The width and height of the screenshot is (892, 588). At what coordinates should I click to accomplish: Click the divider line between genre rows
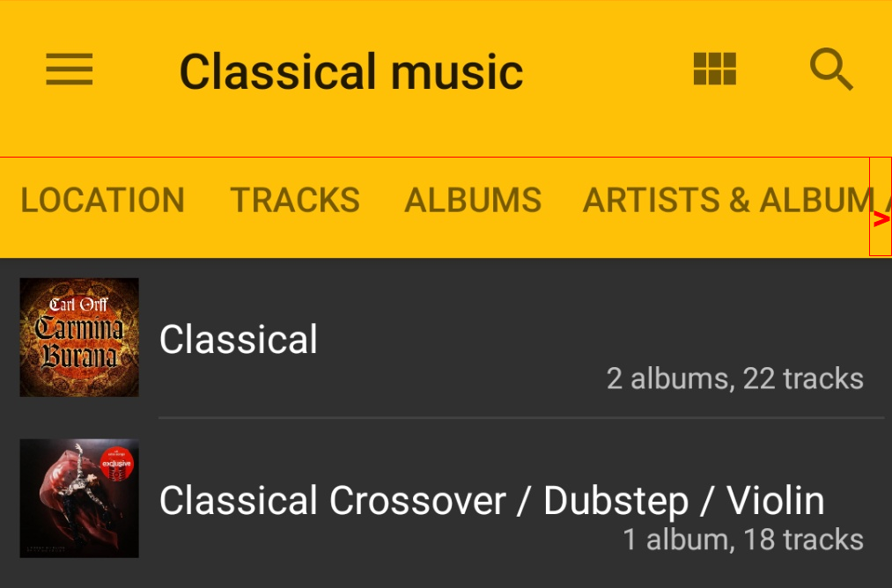(x=520, y=417)
